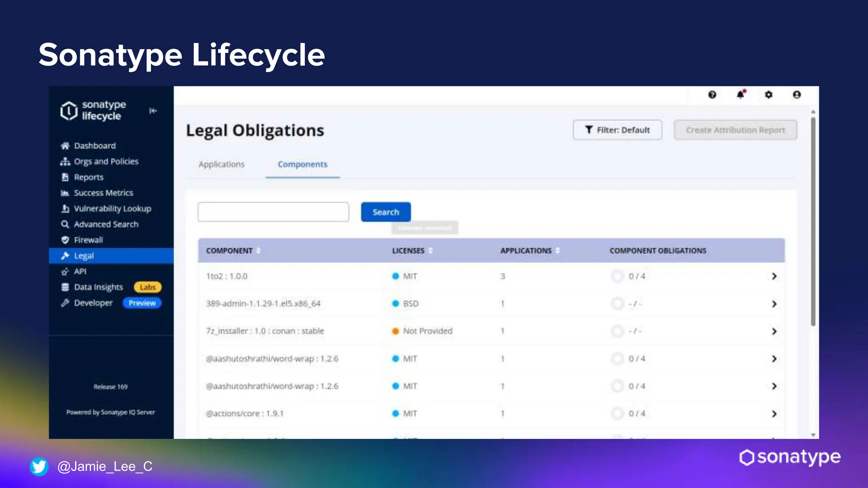This screenshot has width=868, height=488.
Task: Select Advanced Search in the sidebar
Action: 106,224
